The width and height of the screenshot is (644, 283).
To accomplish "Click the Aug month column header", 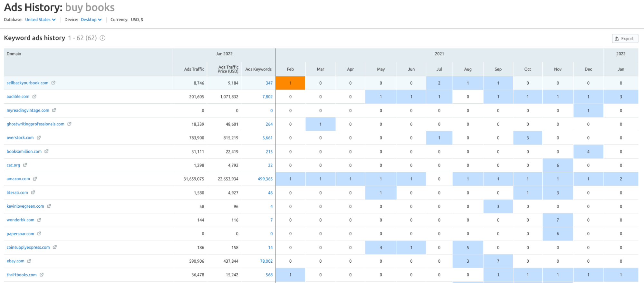I will [468, 69].
